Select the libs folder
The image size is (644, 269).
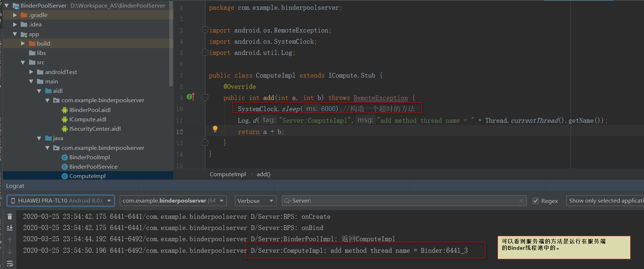[41, 53]
